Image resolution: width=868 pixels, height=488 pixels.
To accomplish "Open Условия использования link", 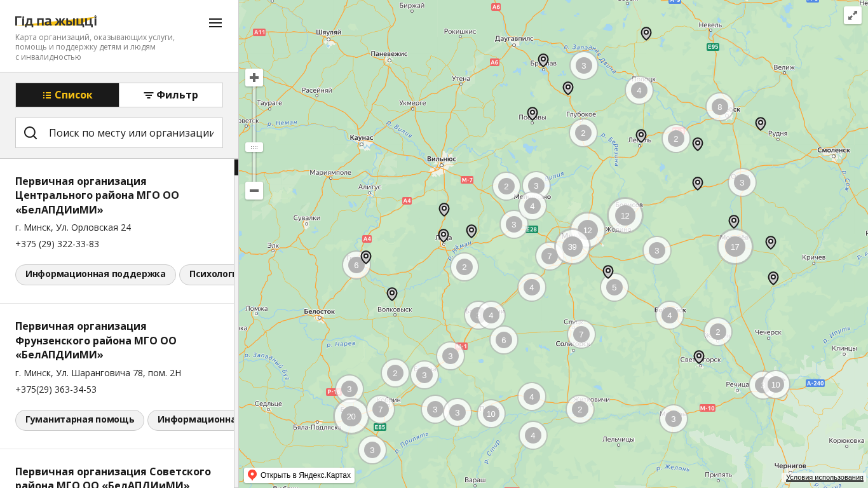I will 824,477.
